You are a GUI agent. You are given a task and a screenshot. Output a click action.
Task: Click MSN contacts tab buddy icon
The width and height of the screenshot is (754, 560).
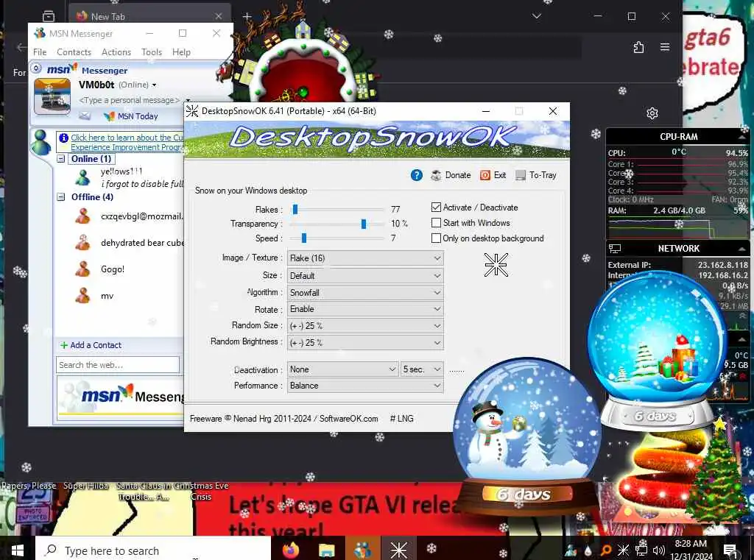pos(41,142)
